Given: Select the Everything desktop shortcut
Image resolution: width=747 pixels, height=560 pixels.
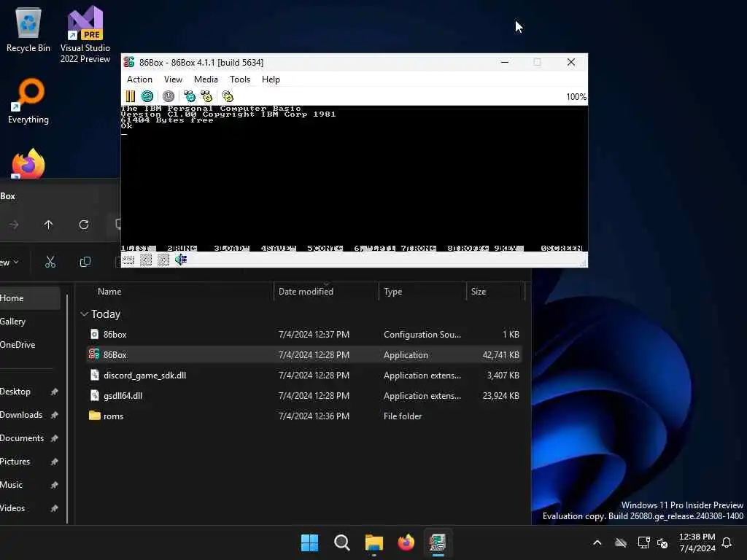Looking at the screenshot, I should tap(28, 101).
